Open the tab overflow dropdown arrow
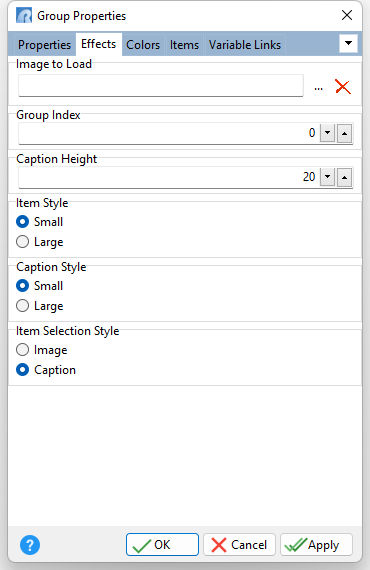 tap(348, 43)
